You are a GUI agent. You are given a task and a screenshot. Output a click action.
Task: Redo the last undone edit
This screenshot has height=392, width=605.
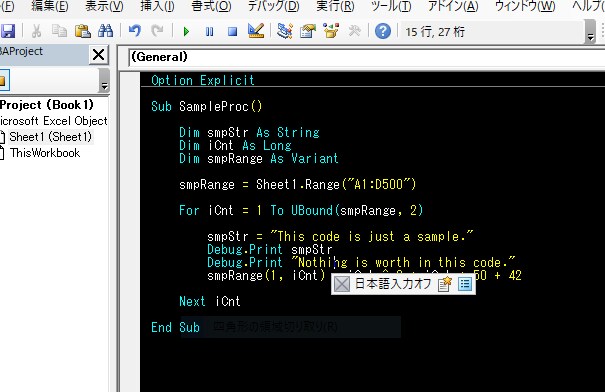(157, 31)
